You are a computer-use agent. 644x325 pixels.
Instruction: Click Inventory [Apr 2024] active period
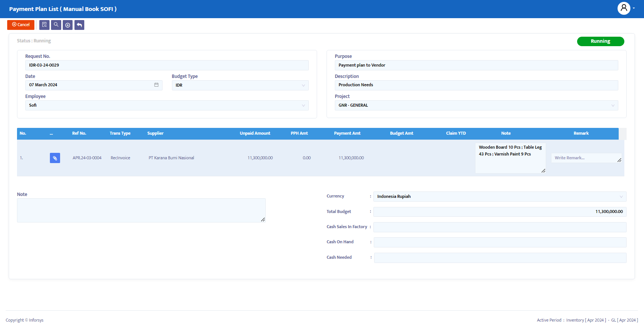[586, 320]
